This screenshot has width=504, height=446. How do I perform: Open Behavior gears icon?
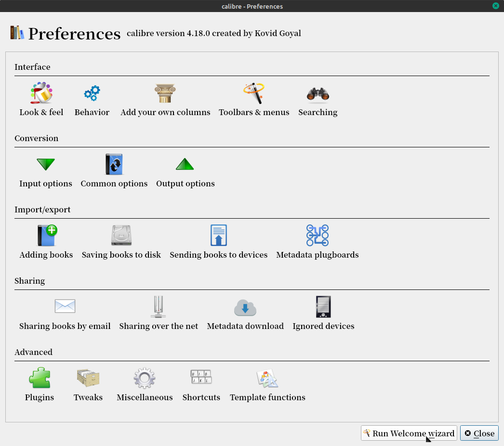[x=92, y=93]
